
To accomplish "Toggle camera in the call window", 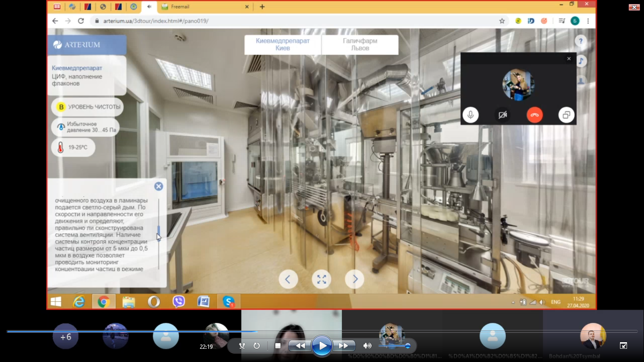I will coord(503,115).
